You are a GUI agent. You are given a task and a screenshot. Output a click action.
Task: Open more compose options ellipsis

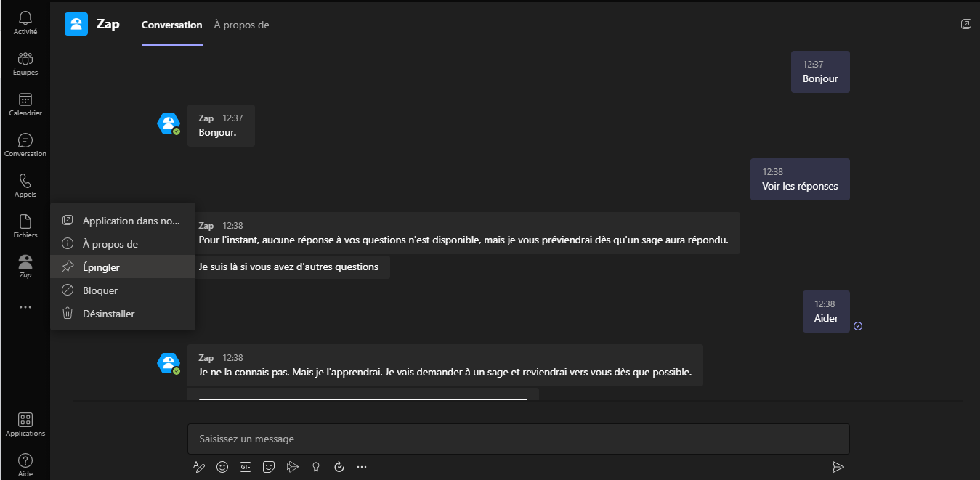point(362,467)
